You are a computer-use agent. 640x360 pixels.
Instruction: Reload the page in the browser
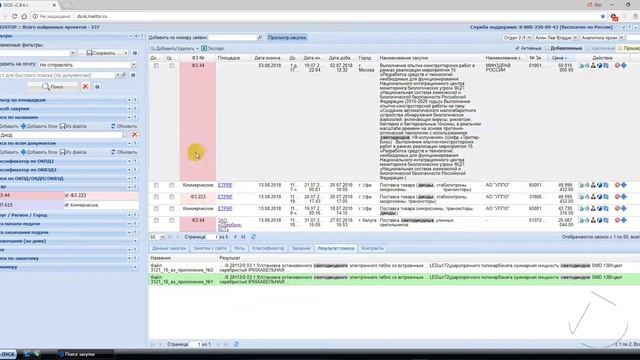[14, 16]
